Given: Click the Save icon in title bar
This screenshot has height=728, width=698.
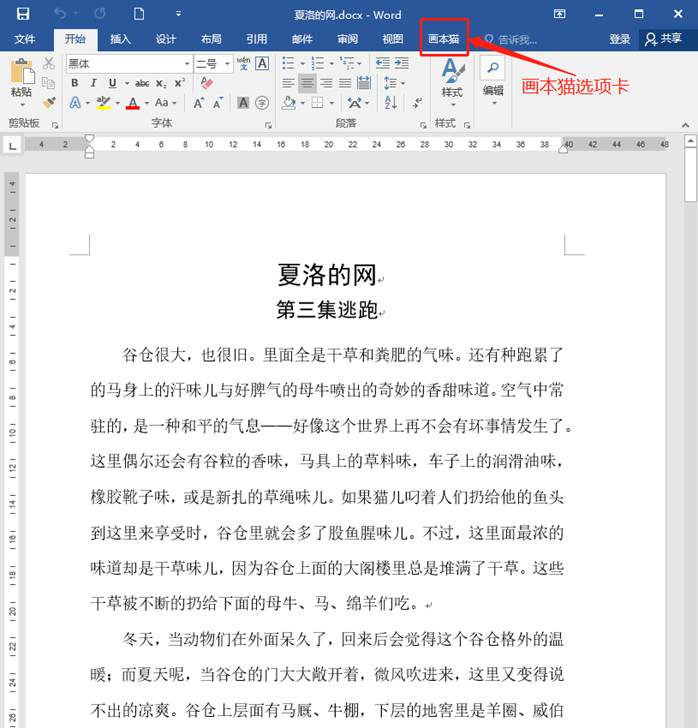Looking at the screenshot, I should point(23,14).
